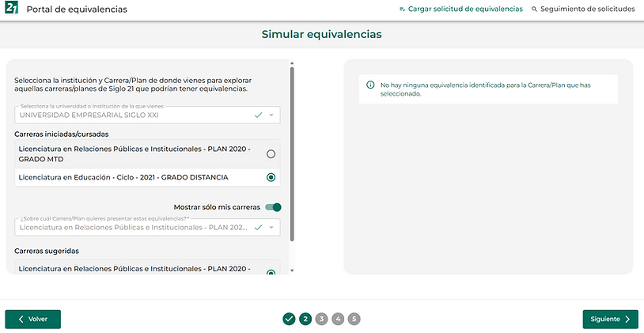Click the target Carrera/Plan selection field

[147, 227]
